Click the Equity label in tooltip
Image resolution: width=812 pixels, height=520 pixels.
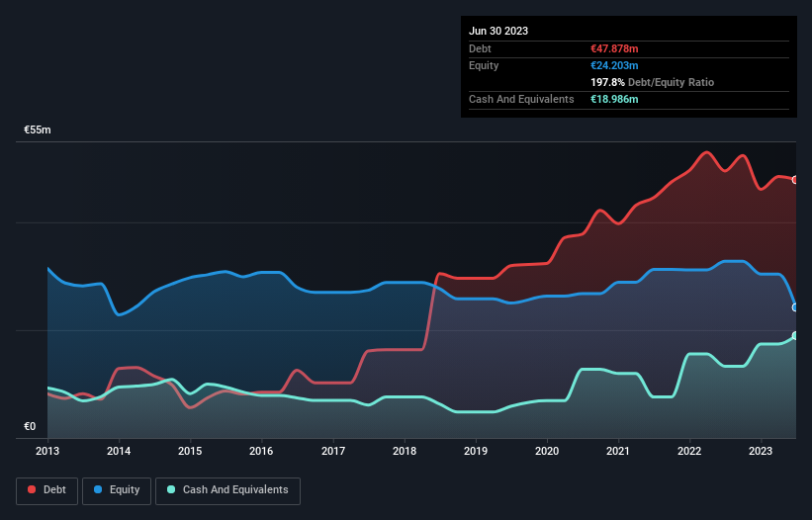tap(484, 65)
